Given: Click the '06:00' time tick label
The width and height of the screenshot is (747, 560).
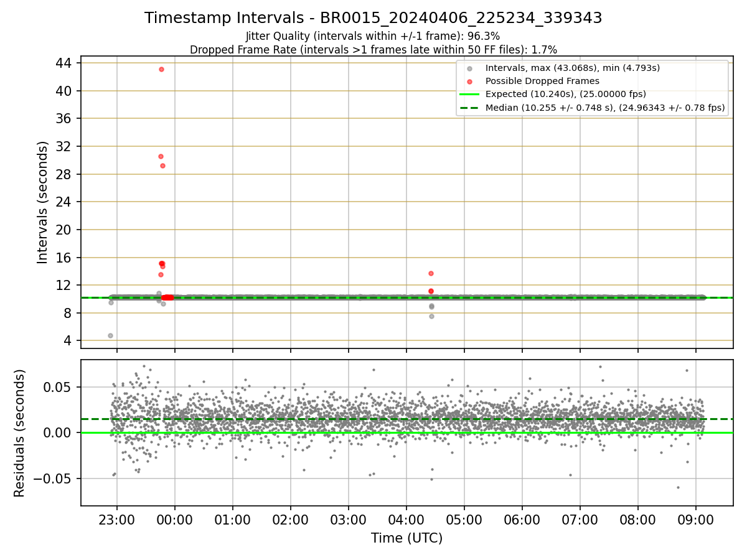Looking at the screenshot, I should (x=522, y=520).
